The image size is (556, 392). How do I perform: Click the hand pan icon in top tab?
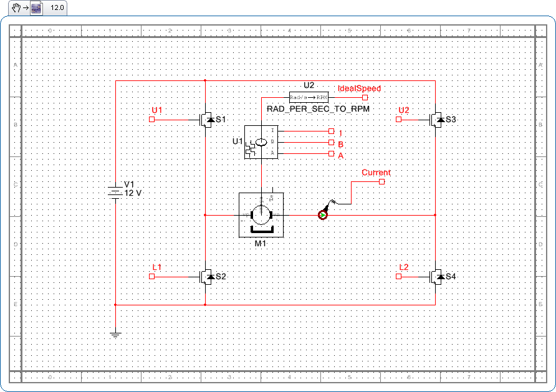coord(17,9)
